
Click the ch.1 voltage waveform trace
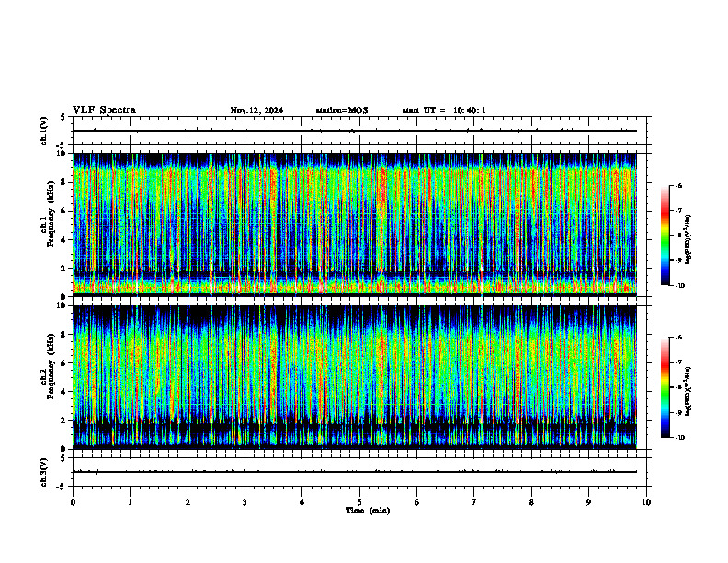point(355,131)
